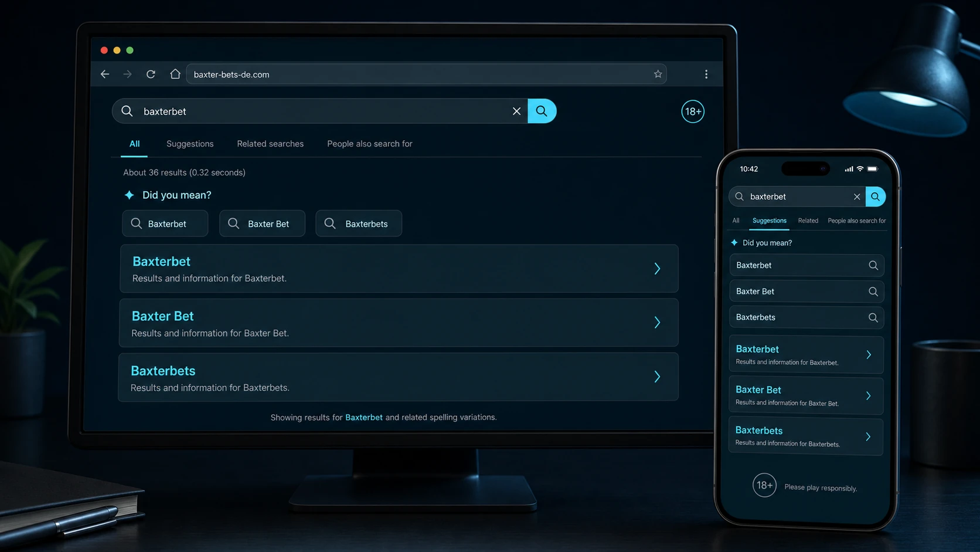Click the 18+ badge on the desktop
Screen dimensions: 980x552
click(x=693, y=111)
